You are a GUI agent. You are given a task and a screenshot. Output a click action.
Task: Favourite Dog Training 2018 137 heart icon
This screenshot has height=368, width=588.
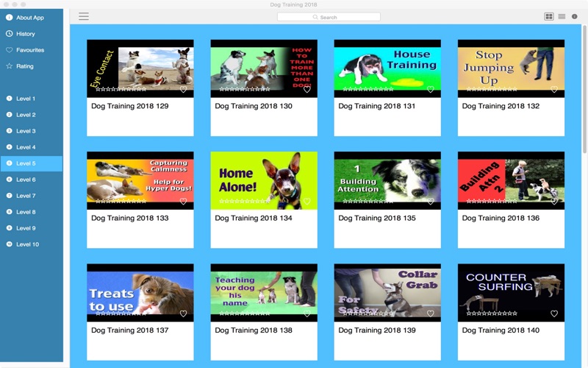click(183, 314)
